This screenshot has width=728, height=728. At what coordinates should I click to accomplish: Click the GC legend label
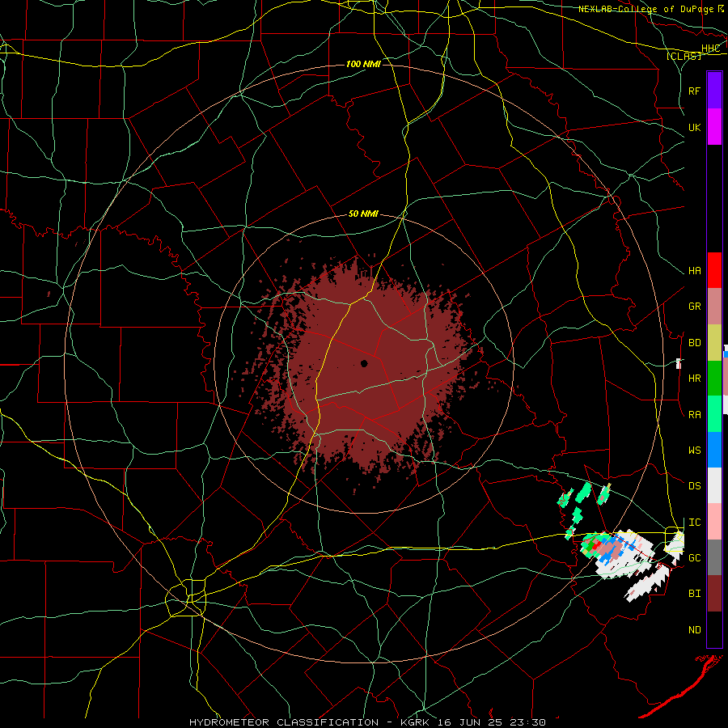click(x=695, y=558)
